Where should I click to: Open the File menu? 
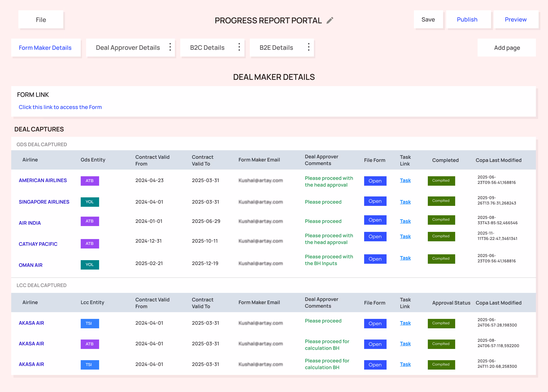[41, 20]
